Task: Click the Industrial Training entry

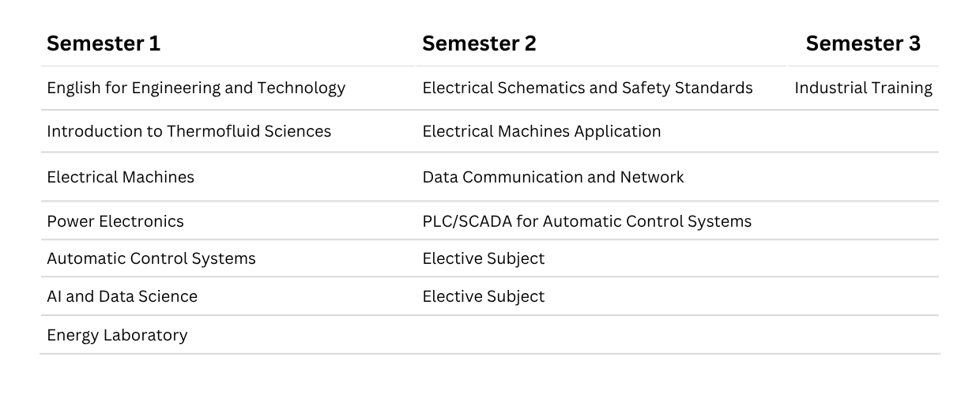Action: [x=863, y=88]
